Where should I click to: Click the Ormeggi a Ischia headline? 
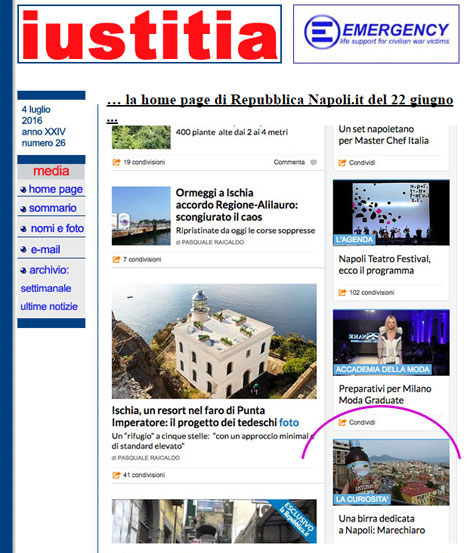click(237, 205)
